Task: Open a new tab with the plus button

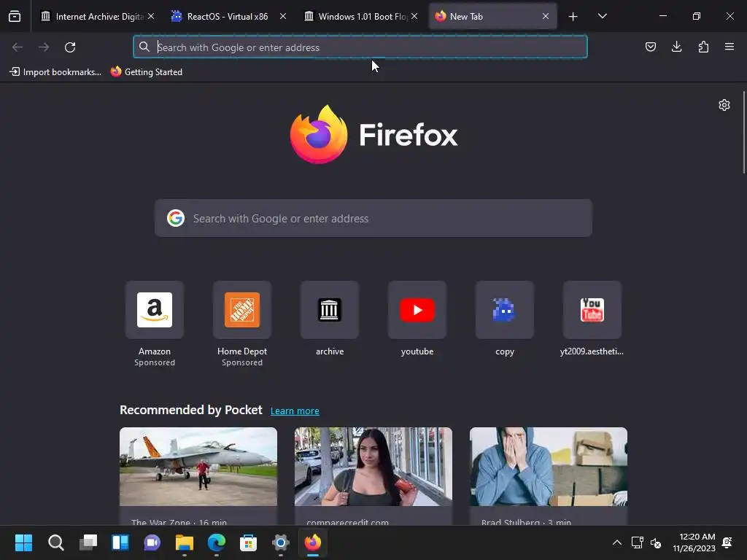Action: click(573, 17)
